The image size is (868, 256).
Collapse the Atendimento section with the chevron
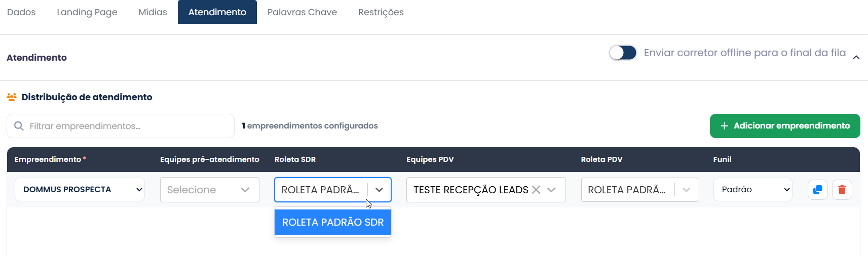pos(856,57)
